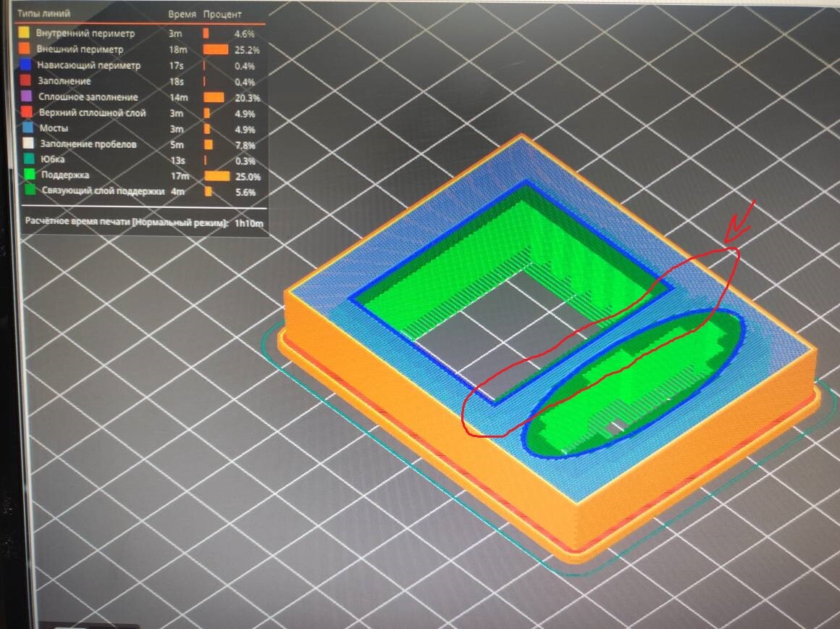Toggle the Юбка legend entry
Viewport: 840px width, 629px height.
point(53,159)
